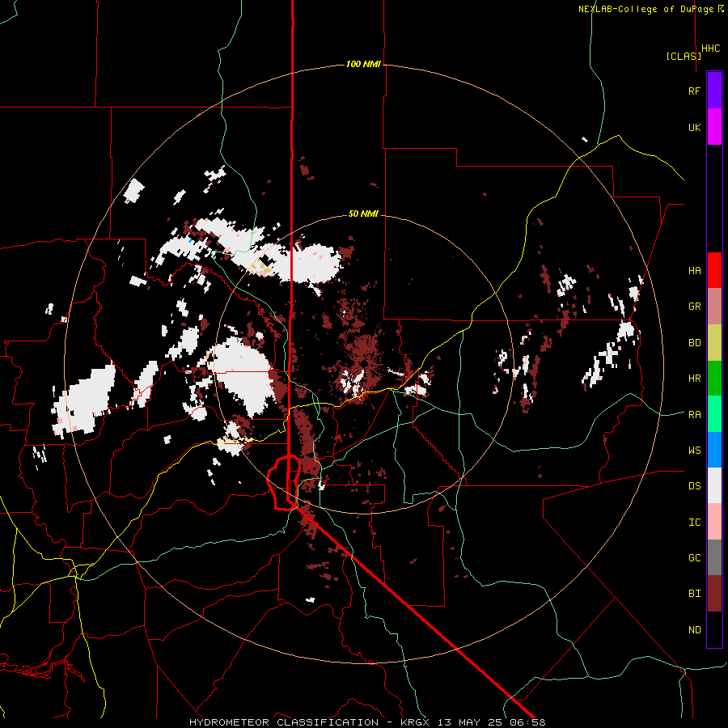Click the NEXLAB-College of DuPage text
The image size is (728, 728).
coord(645,9)
